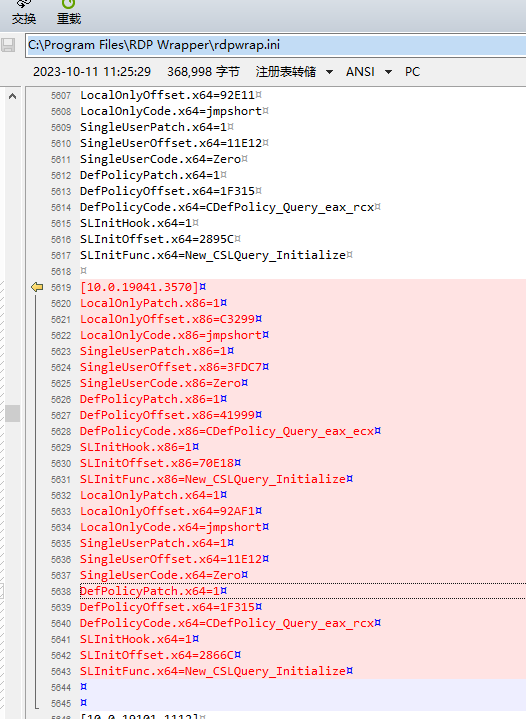The image size is (526, 719).
Task: Click line SLInitOffset.x64=2866C
Action: click(157, 655)
